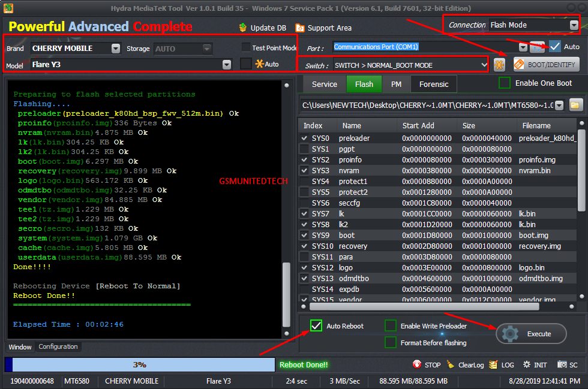The width and height of the screenshot is (588, 389).
Task: Click the firmware path text field
Action: (428, 105)
